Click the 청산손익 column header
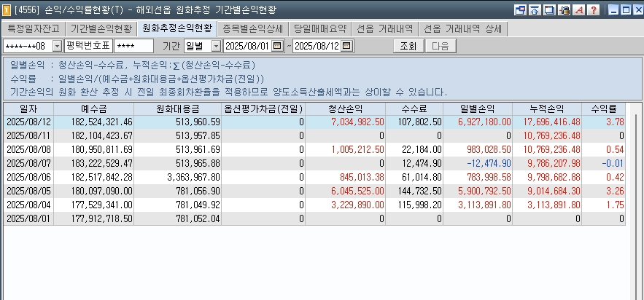Screen dimensions: 644x300 point(346,109)
